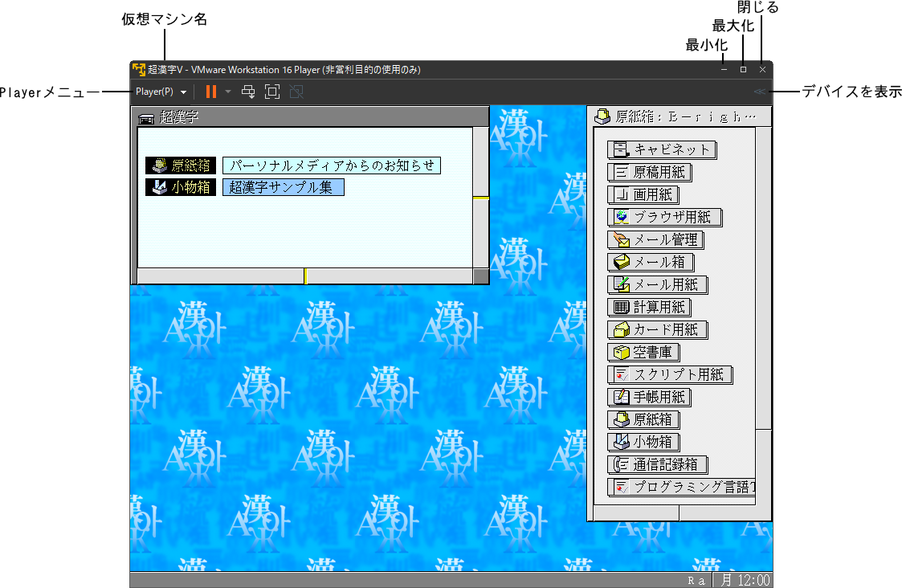Viewport: 902px width, 588px height.
Task: Open 超漢字サンプル集 item
Action: tap(283, 187)
